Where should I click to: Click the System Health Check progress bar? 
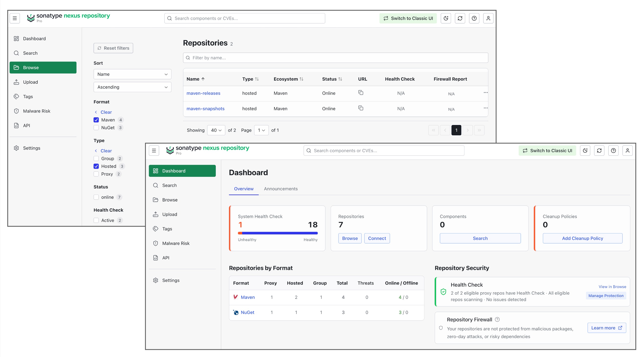tap(278, 233)
